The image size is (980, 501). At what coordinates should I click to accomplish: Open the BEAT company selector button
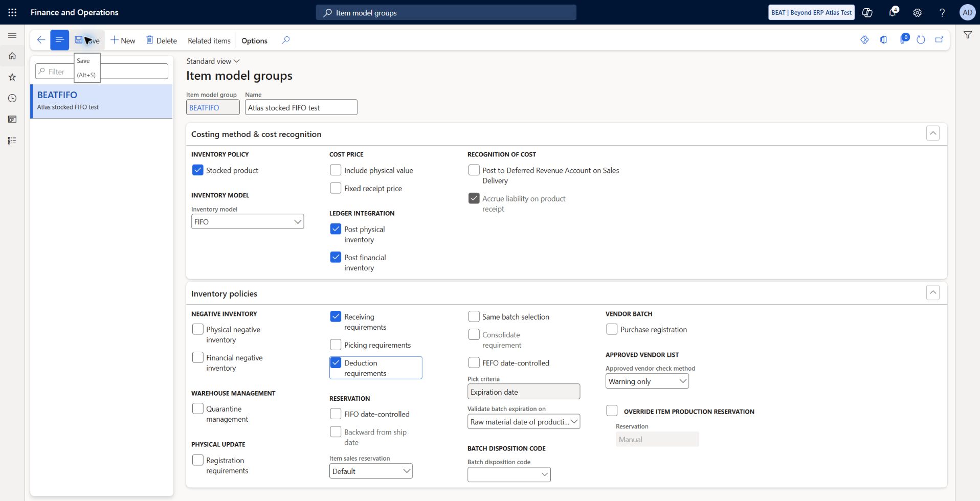pyautogui.click(x=811, y=12)
